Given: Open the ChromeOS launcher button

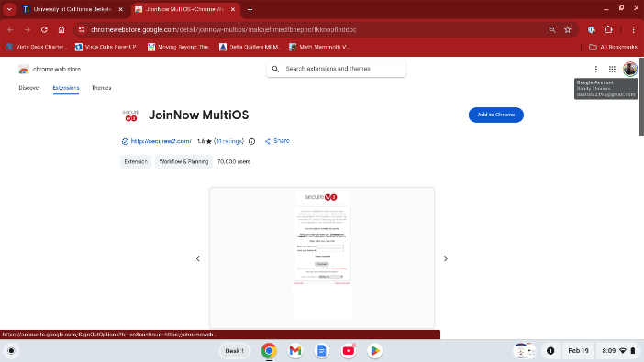Looking at the screenshot, I should pos(12,351).
